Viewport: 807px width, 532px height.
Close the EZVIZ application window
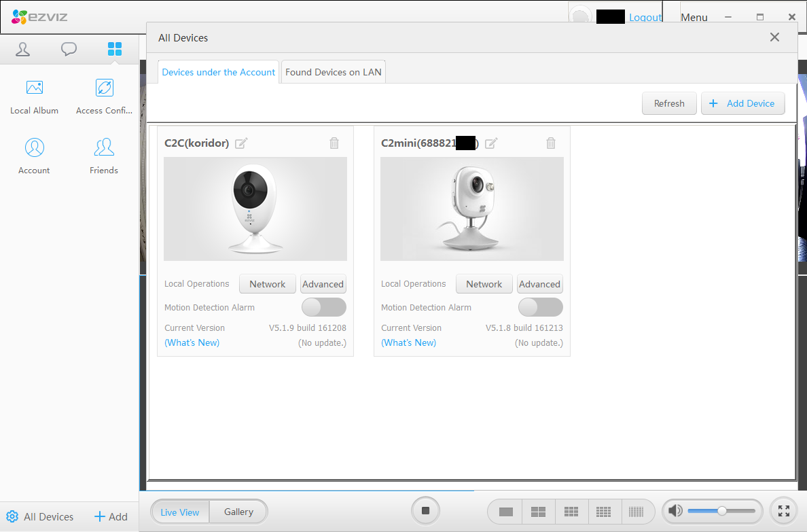pyautogui.click(x=792, y=17)
